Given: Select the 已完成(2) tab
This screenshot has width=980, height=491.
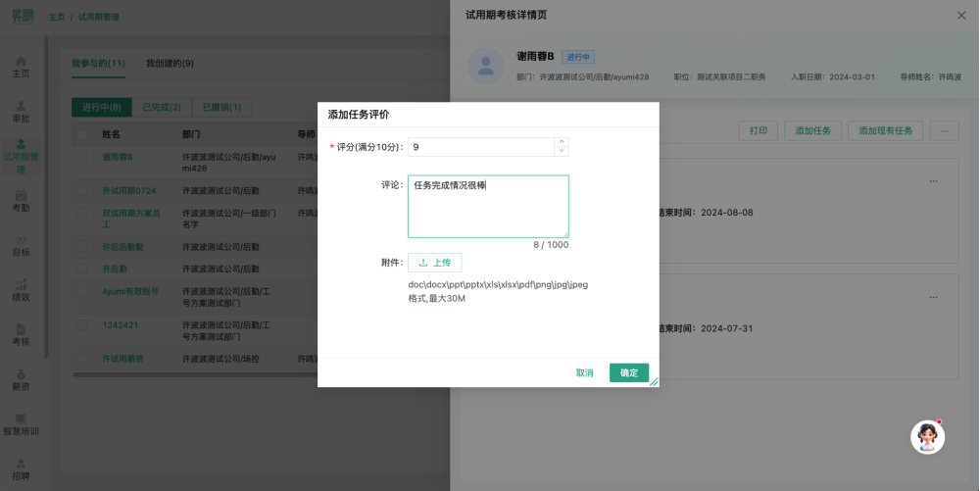Looking at the screenshot, I should (162, 107).
